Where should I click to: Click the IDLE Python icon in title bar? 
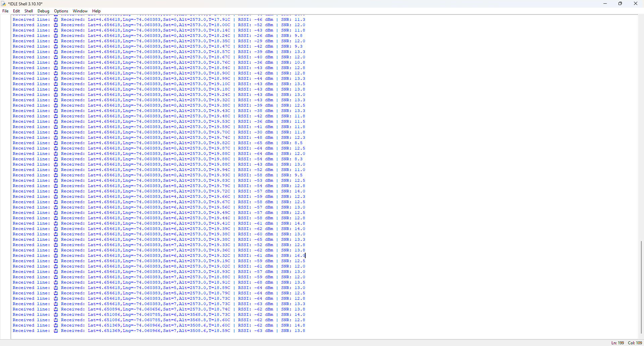coord(4,4)
